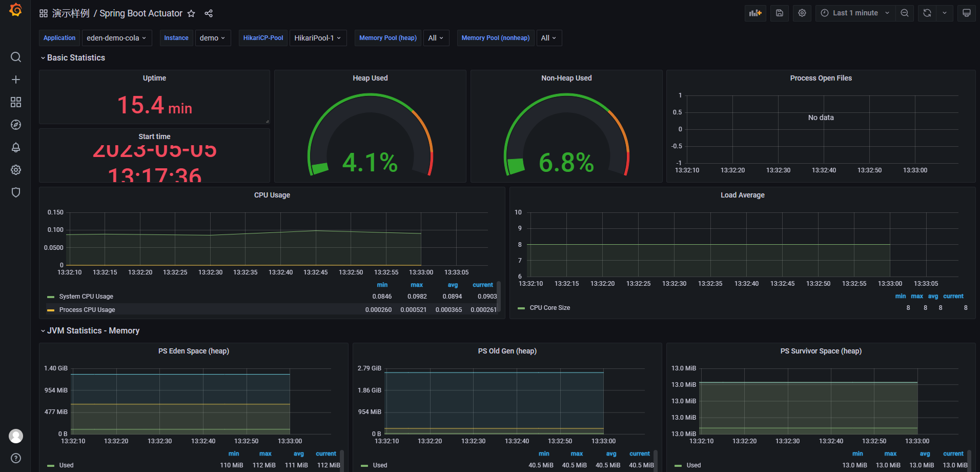Open the refresh interval dropdown arrow
Screen dimensions: 980x472
(945, 13)
